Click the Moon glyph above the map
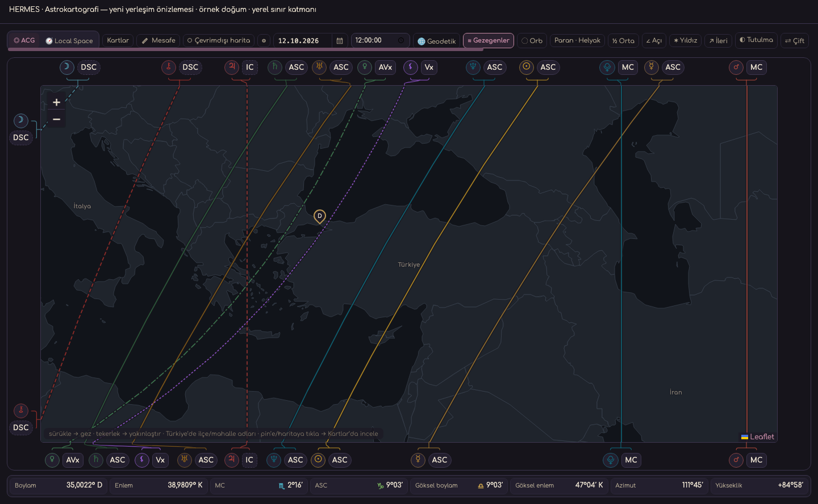This screenshot has width=818, height=504. [67, 67]
